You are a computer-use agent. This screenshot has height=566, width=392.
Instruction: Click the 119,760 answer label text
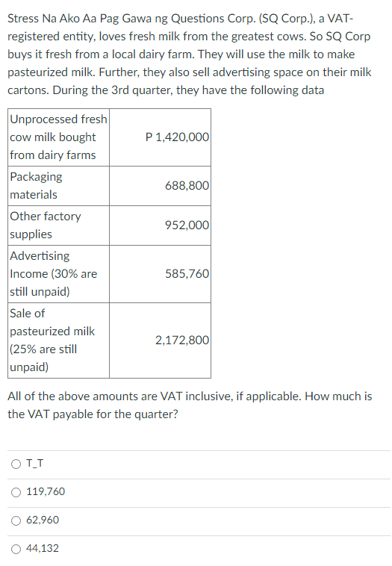coord(46,491)
